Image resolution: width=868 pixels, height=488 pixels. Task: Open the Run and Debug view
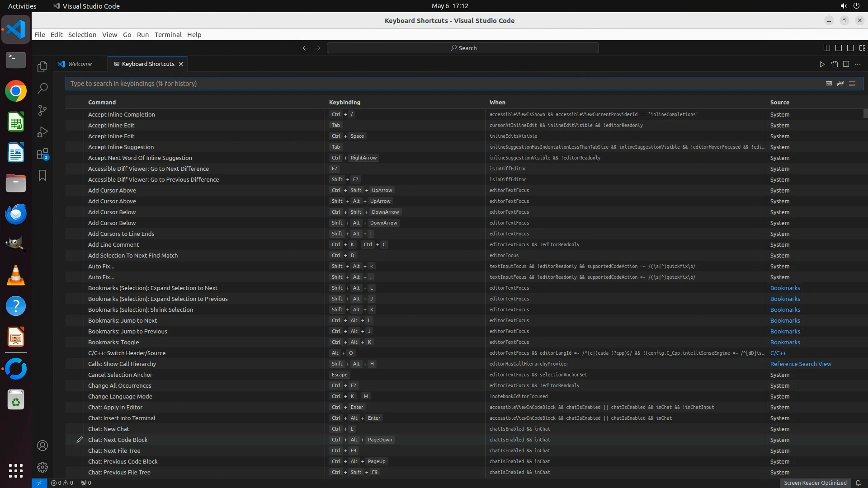(42, 132)
